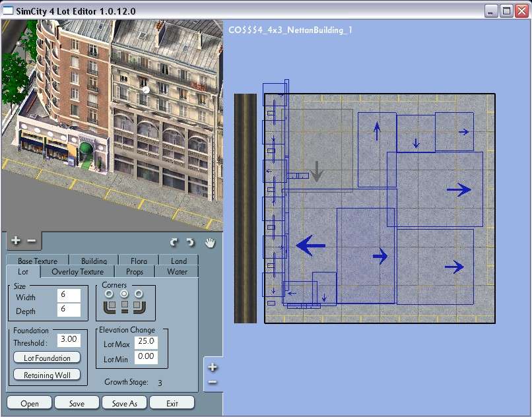Select the radio above the left-curved corner
The image size is (532, 417).
pos(110,294)
